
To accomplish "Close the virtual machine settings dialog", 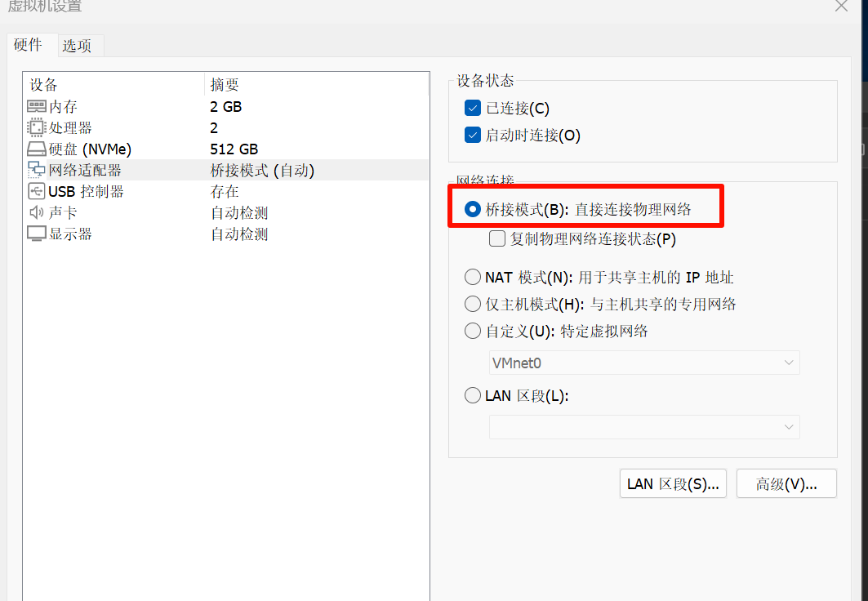I will pyautogui.click(x=841, y=7).
